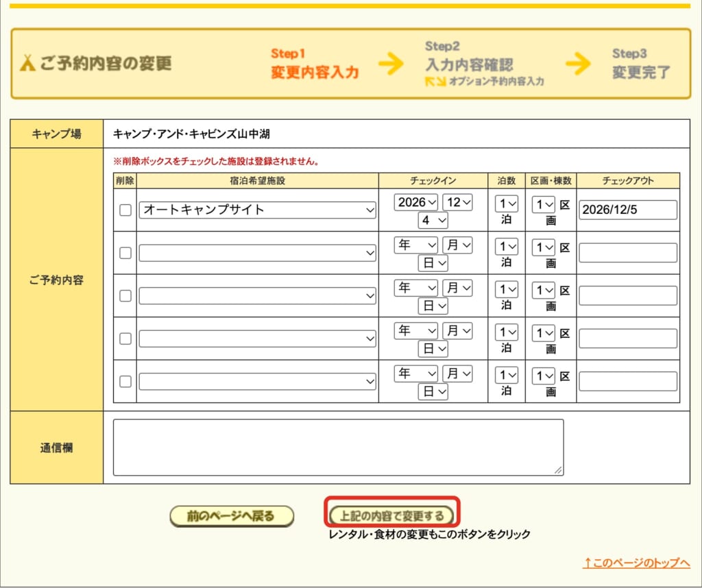Open the 月 month dropdown in the second row
The image size is (702, 588).
tap(457, 245)
